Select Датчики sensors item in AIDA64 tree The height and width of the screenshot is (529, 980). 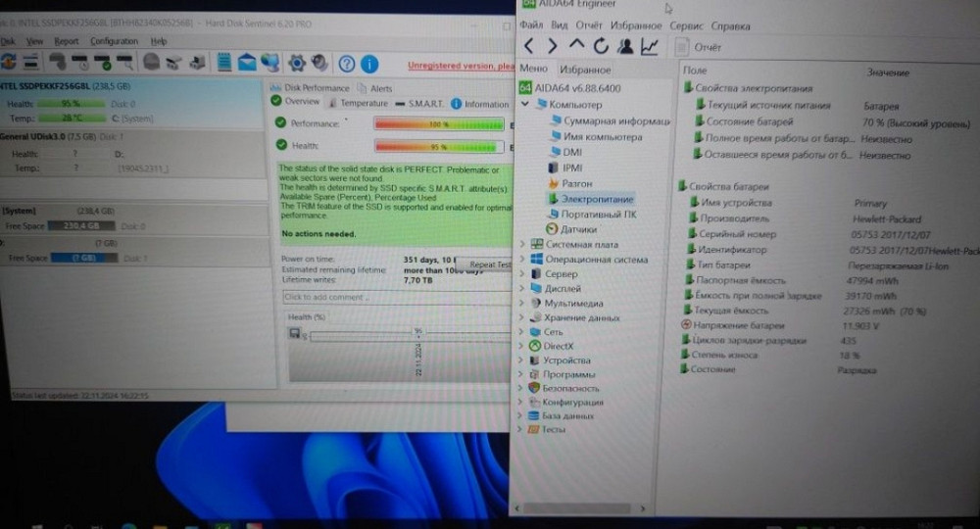tap(572, 229)
